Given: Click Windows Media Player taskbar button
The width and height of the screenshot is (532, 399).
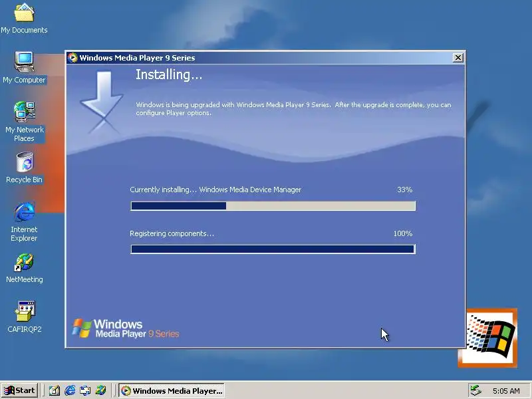Looking at the screenshot, I should (x=172, y=390).
